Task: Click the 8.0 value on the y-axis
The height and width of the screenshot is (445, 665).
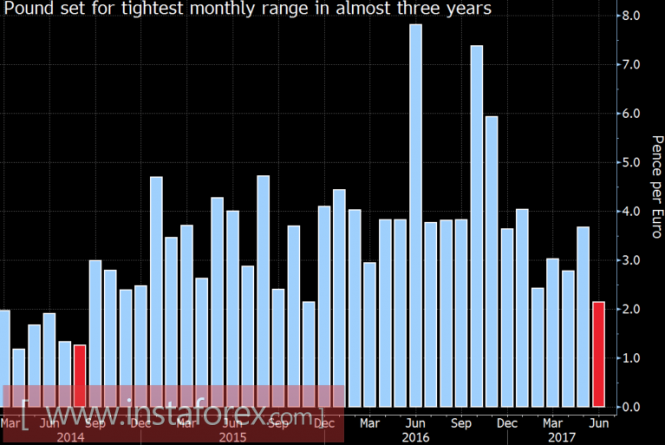Action: tap(630, 17)
